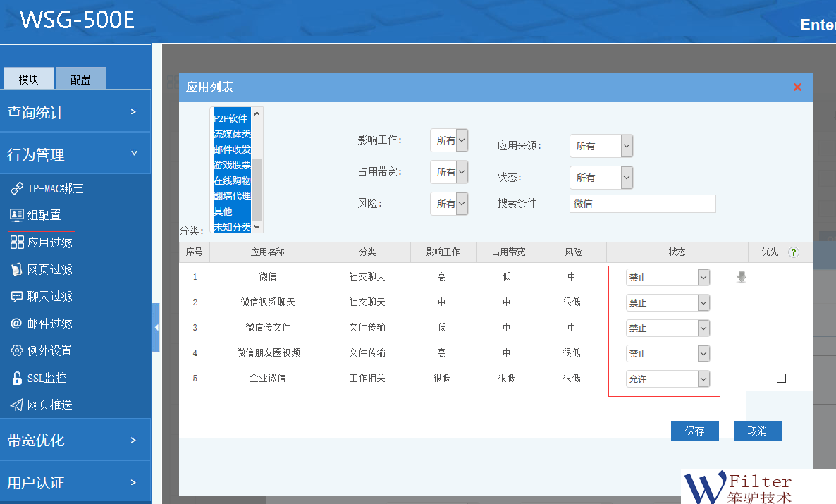Click the 聊天过滤 chat bubble icon

click(17, 296)
